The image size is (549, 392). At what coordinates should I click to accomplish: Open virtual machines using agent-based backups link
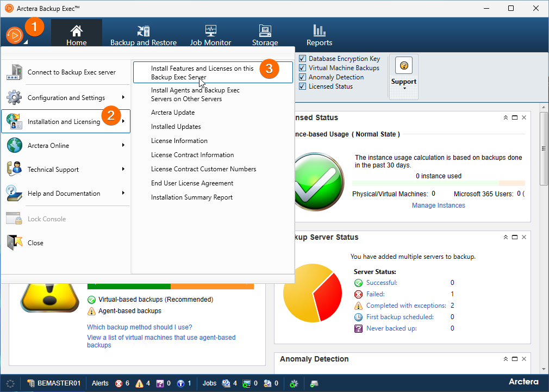pos(161,341)
